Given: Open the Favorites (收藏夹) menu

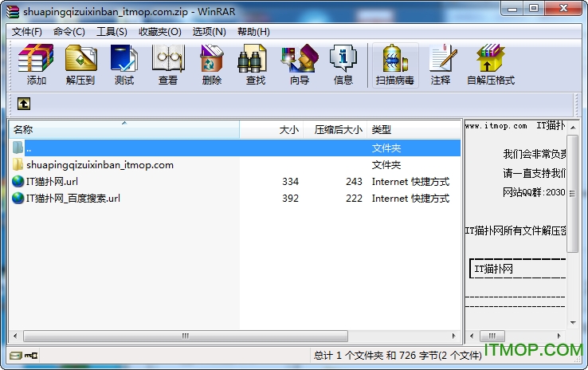Looking at the screenshot, I should point(159,32).
